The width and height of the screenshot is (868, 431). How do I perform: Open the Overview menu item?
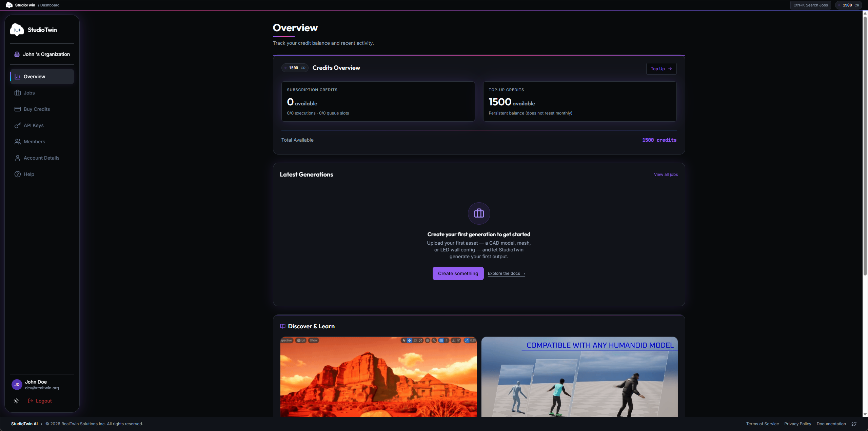42,77
